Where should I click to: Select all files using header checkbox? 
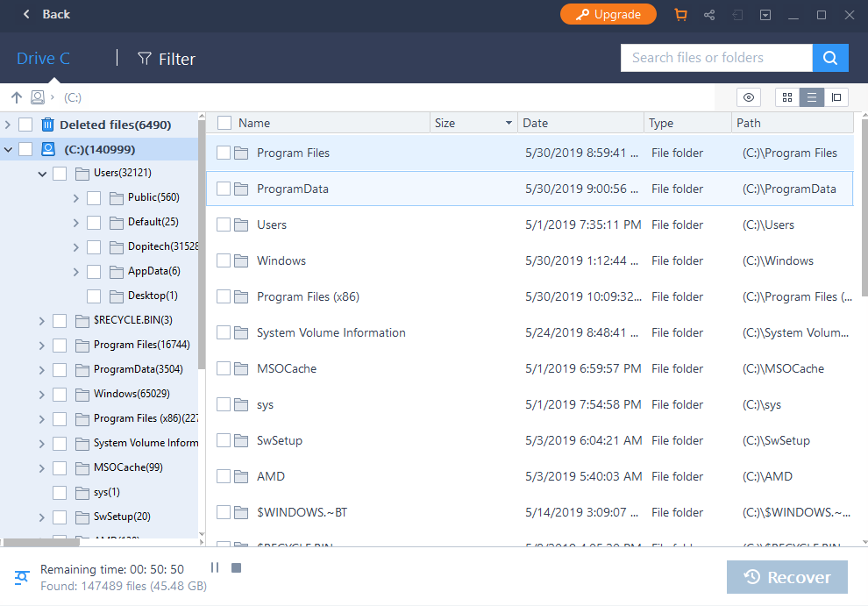pos(224,123)
